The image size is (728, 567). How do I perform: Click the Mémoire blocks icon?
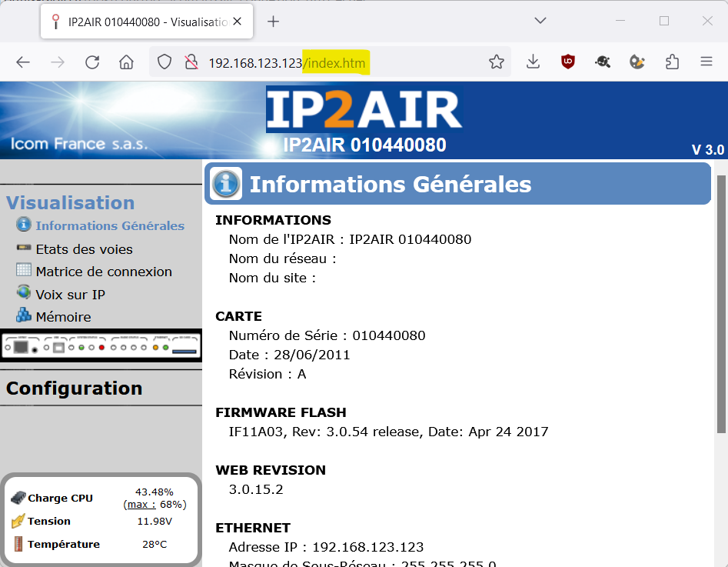click(24, 315)
